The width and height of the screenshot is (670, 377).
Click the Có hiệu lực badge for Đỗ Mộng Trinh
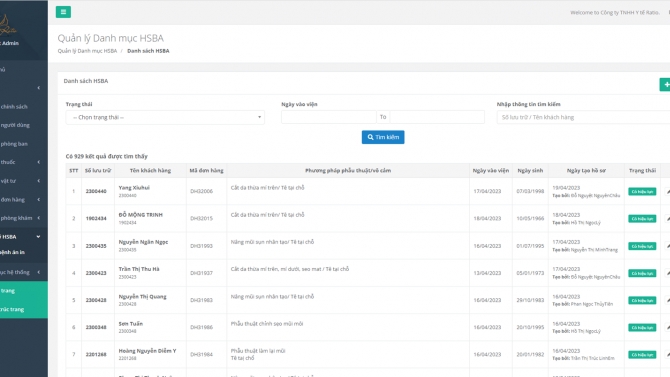[642, 218]
